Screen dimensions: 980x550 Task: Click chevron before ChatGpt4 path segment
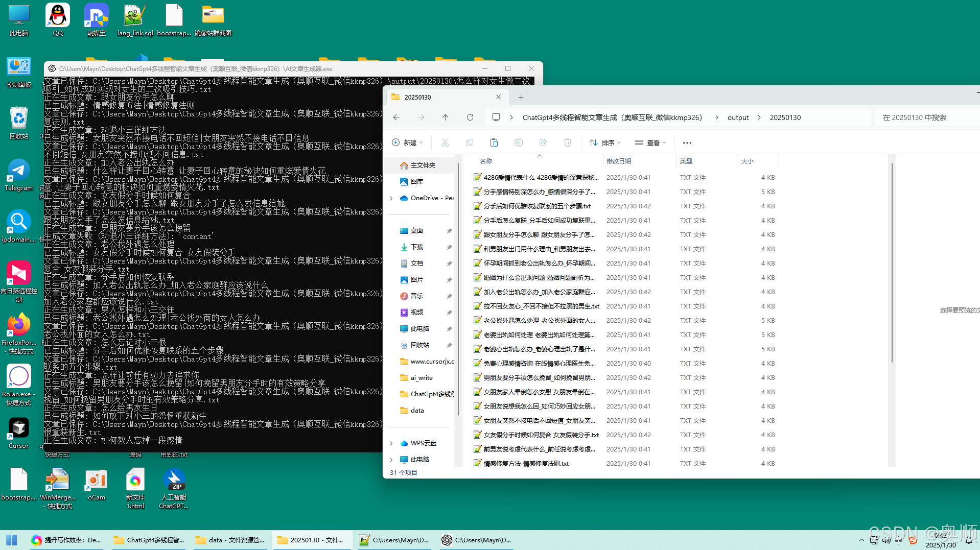(x=511, y=117)
